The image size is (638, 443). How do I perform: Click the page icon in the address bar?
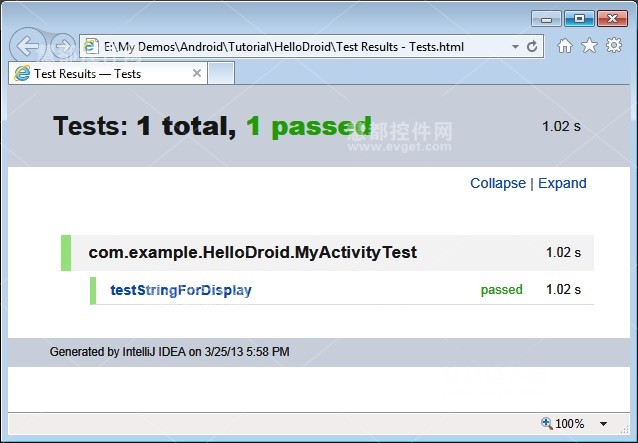click(x=91, y=46)
